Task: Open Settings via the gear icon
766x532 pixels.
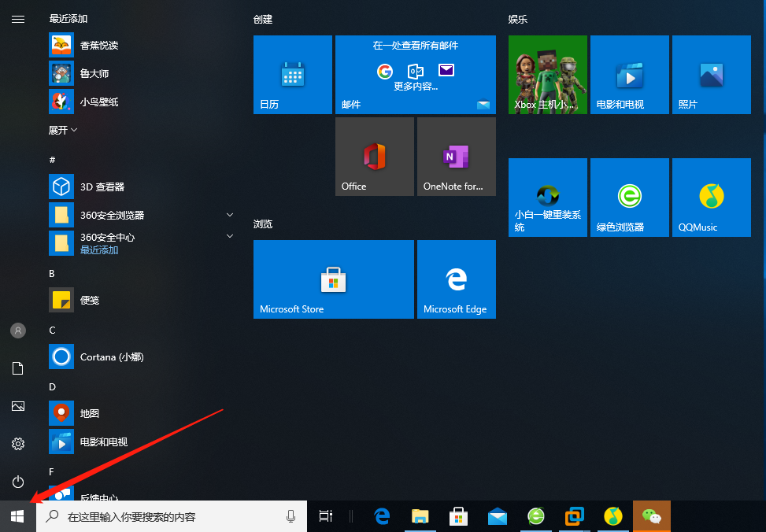Action: [x=17, y=444]
